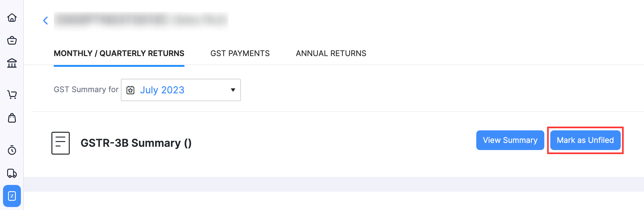The width and height of the screenshot is (644, 210).
Task: Open the July 2023 period dropdown
Action: (x=163, y=90)
